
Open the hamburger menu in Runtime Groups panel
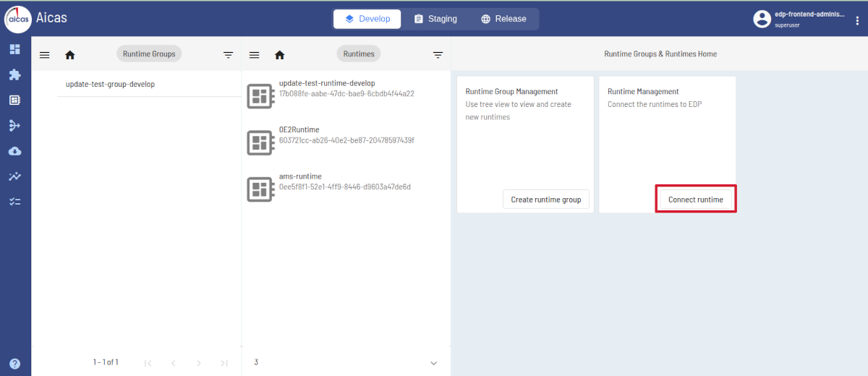[x=44, y=55]
